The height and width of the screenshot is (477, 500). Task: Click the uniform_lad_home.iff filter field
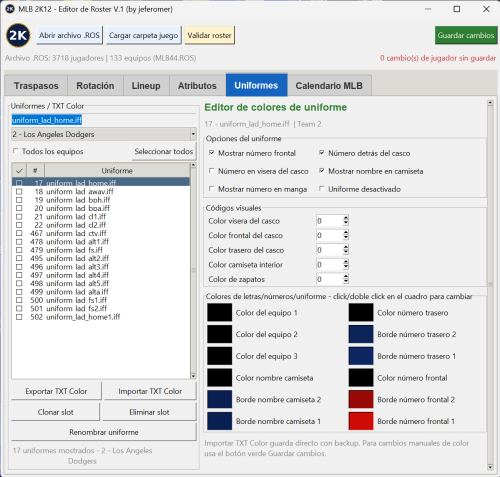[x=104, y=120]
